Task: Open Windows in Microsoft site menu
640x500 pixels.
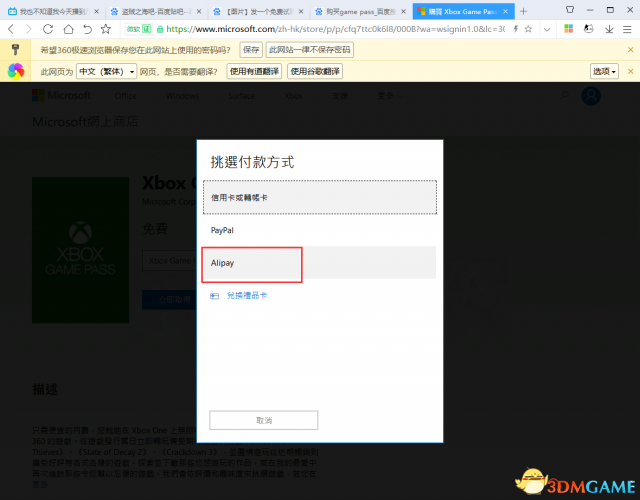Action: point(182,96)
